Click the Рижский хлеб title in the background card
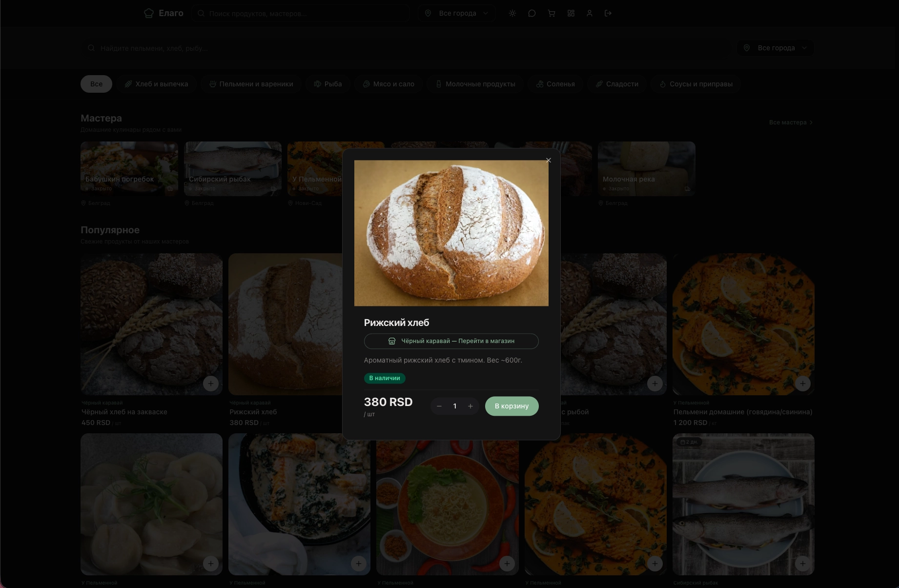The height and width of the screenshot is (588, 899). pyautogui.click(x=253, y=412)
